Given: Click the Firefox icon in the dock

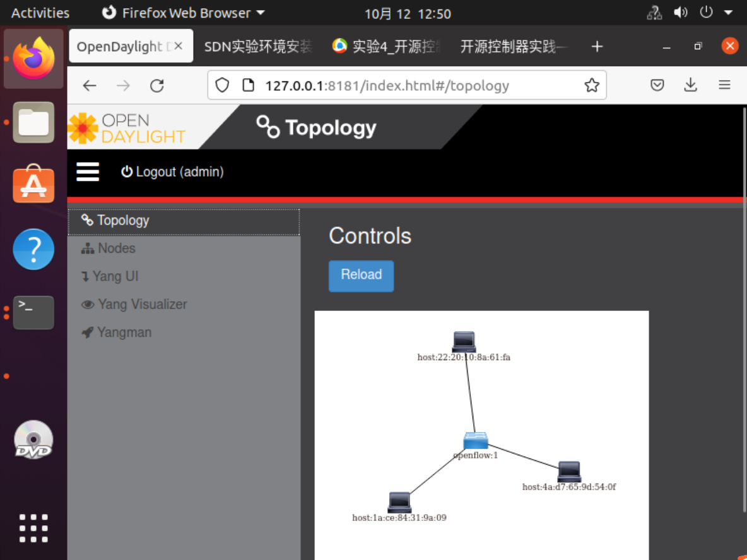Looking at the screenshot, I should 33,59.
